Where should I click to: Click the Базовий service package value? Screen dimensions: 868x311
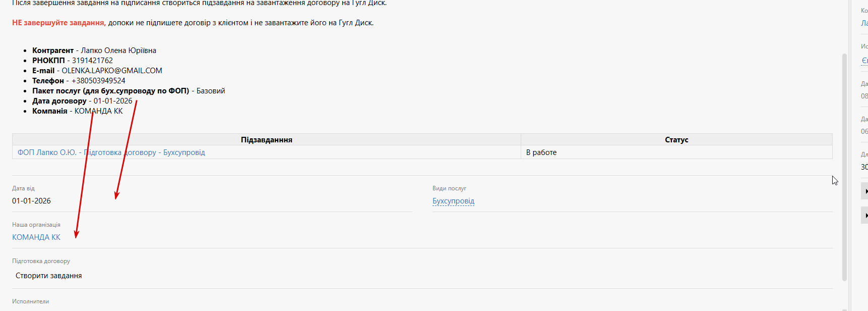point(211,91)
